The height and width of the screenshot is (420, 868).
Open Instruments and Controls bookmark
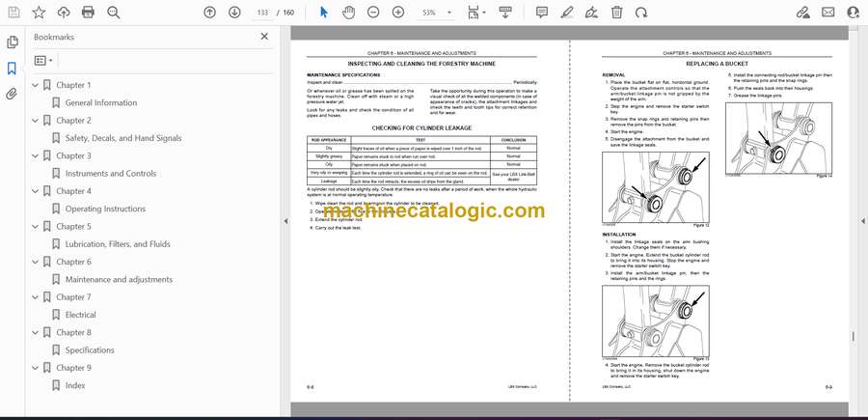tap(111, 174)
